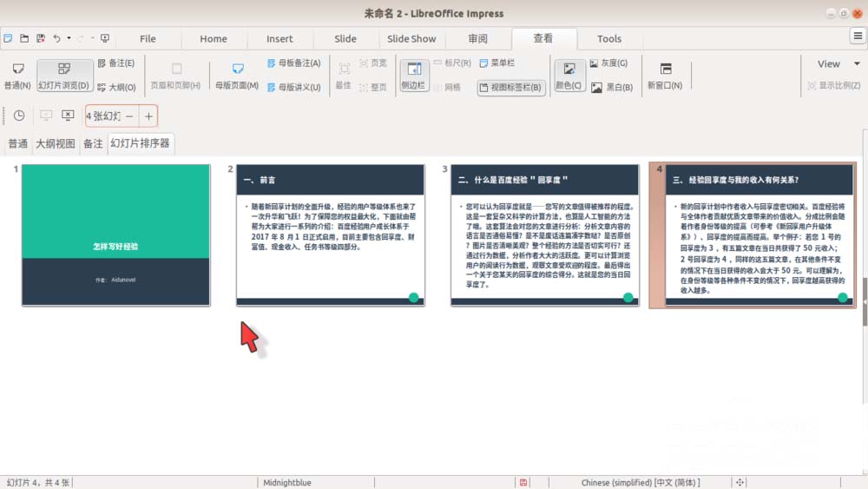The width and height of the screenshot is (868, 489).
Task: Click language Chinese (simplified) in status bar
Action: click(639, 482)
